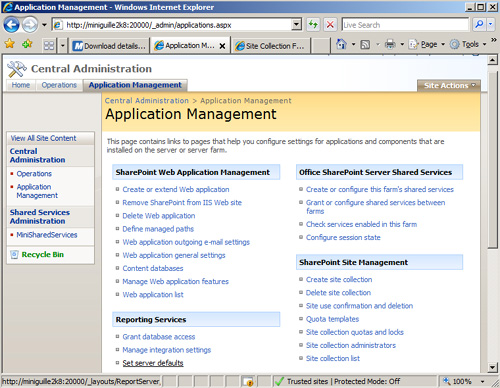Image resolution: width=500 pixels, height=388 pixels.
Task: Select the Application M... browser tab
Action: click(185, 46)
